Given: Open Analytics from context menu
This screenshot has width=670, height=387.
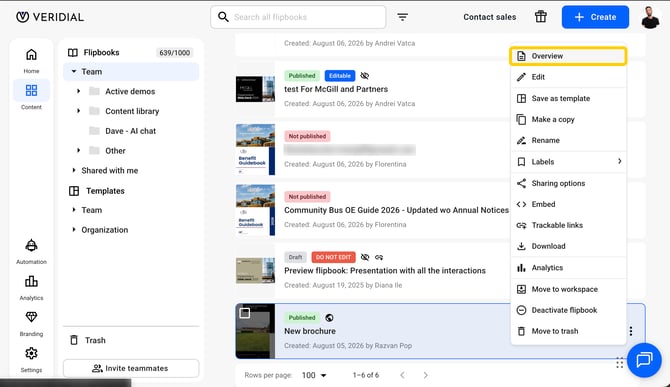Looking at the screenshot, I should pos(568,268).
